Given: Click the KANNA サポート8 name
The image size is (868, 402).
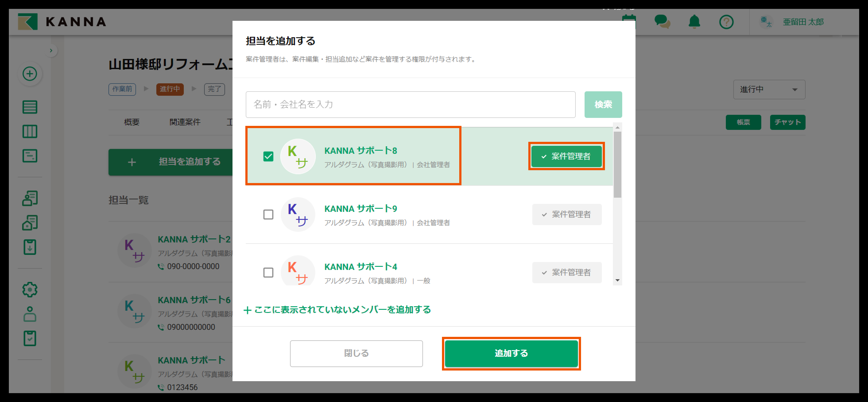Looking at the screenshot, I should point(360,150).
